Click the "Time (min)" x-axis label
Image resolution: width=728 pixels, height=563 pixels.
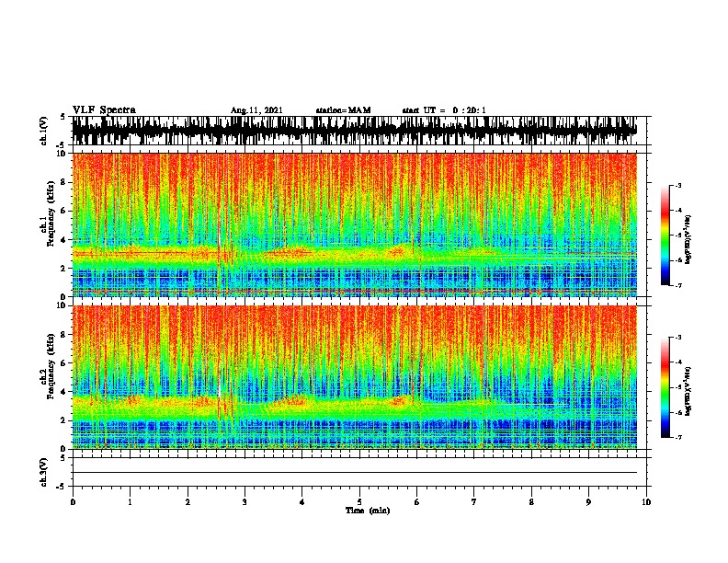click(x=368, y=511)
